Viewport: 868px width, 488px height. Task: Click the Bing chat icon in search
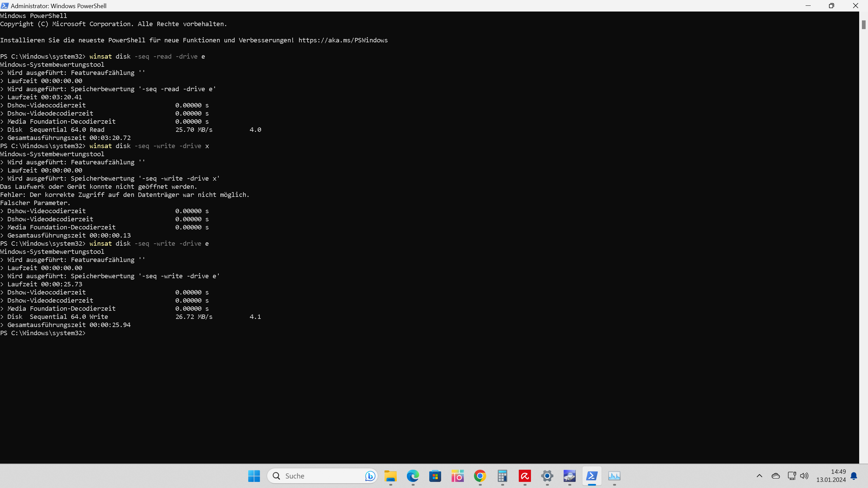pos(370,476)
